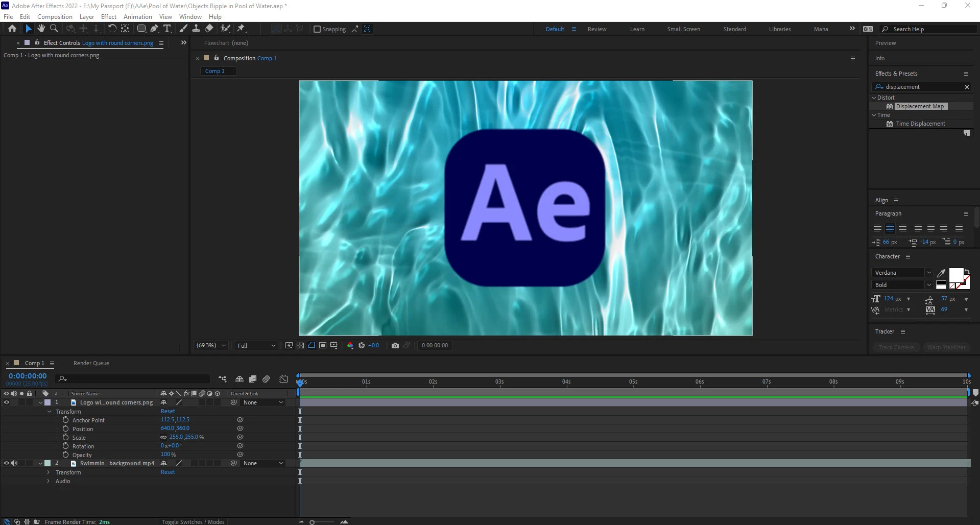Viewport: 980px width, 525px height.
Task: Open the parent dropdown for Swimming background layer
Action: pos(264,463)
